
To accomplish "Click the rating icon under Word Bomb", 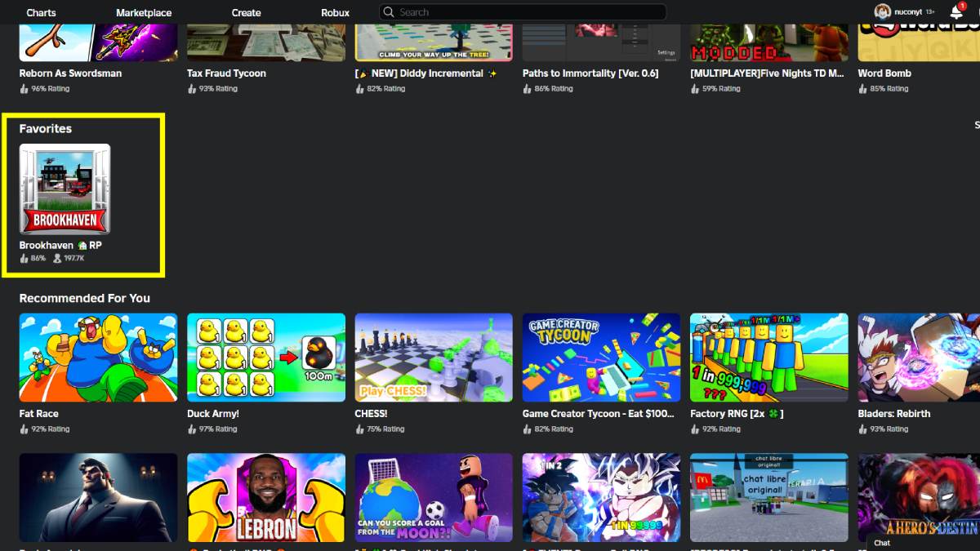I will click(x=865, y=88).
